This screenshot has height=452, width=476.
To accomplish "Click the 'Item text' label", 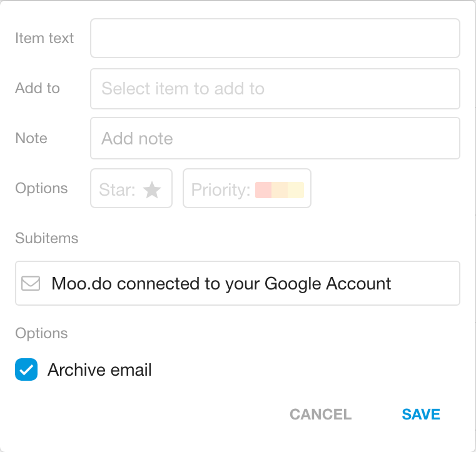I will point(44,38).
